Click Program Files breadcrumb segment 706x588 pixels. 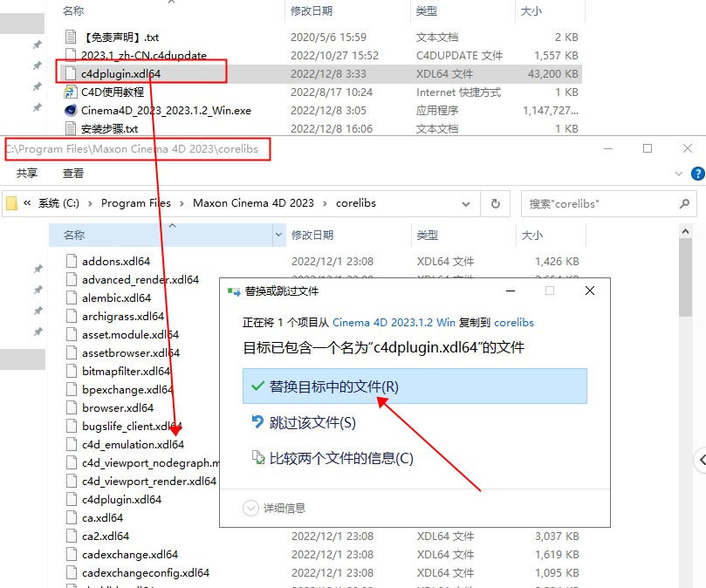tap(136, 203)
